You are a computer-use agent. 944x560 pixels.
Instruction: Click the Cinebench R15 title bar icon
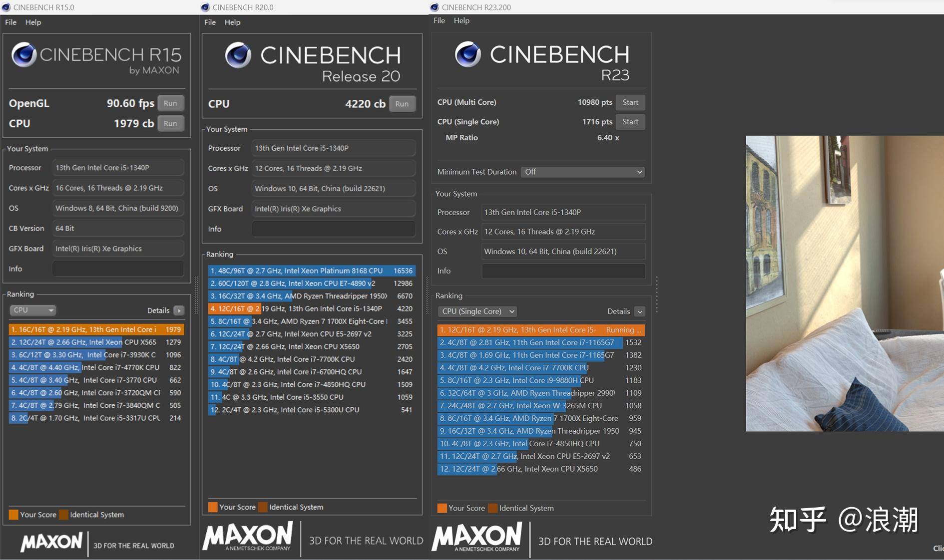(x=6, y=7)
